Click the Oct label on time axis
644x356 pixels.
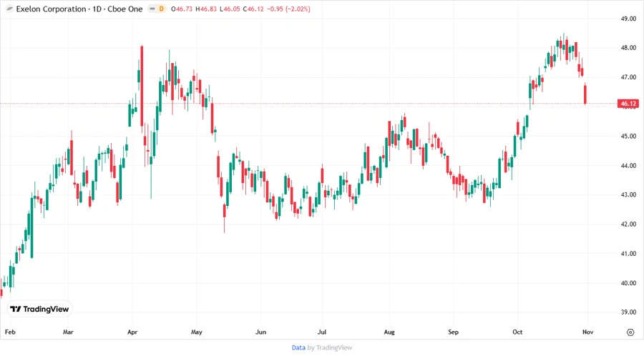(x=517, y=332)
